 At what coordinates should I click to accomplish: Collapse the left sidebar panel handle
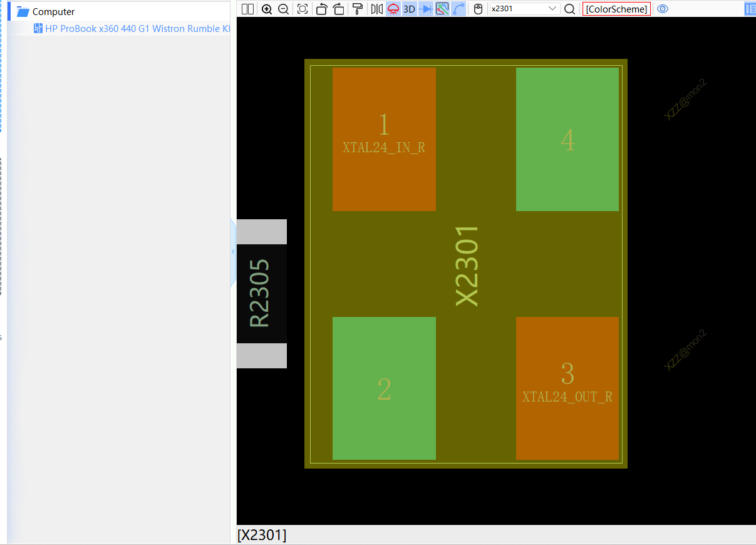(x=233, y=252)
